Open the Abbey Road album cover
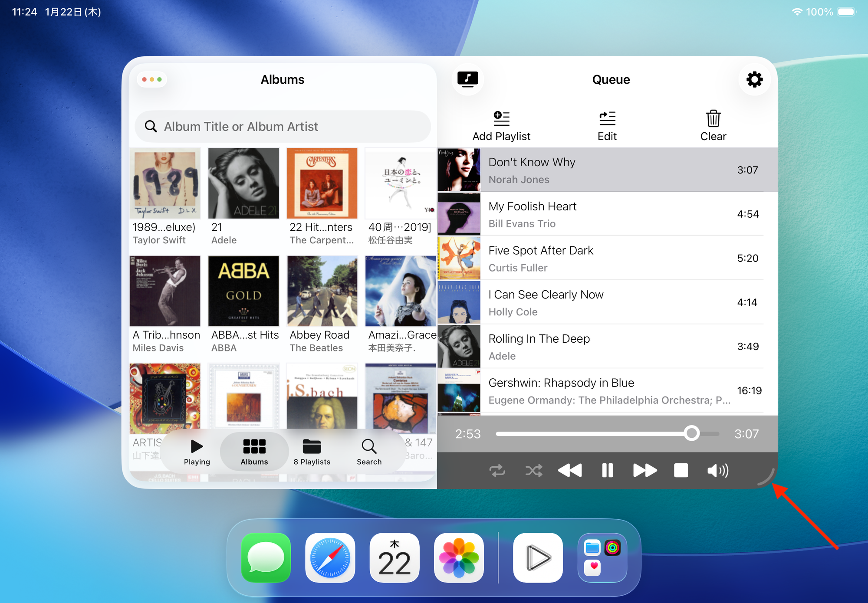The width and height of the screenshot is (868, 603). [x=322, y=291]
